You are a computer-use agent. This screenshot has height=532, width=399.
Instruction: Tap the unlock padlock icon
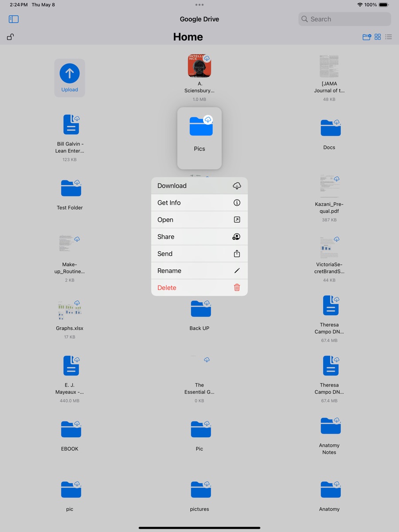pos(11,37)
